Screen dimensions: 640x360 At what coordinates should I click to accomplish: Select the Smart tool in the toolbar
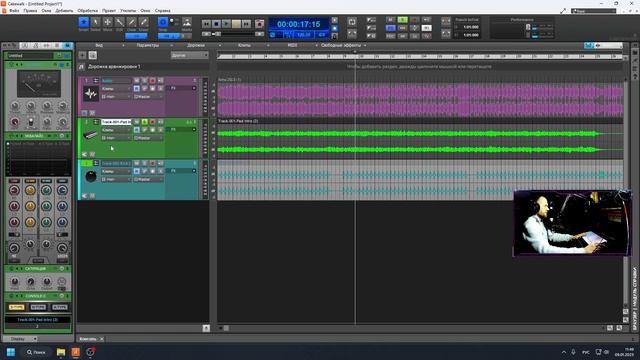coord(83,22)
